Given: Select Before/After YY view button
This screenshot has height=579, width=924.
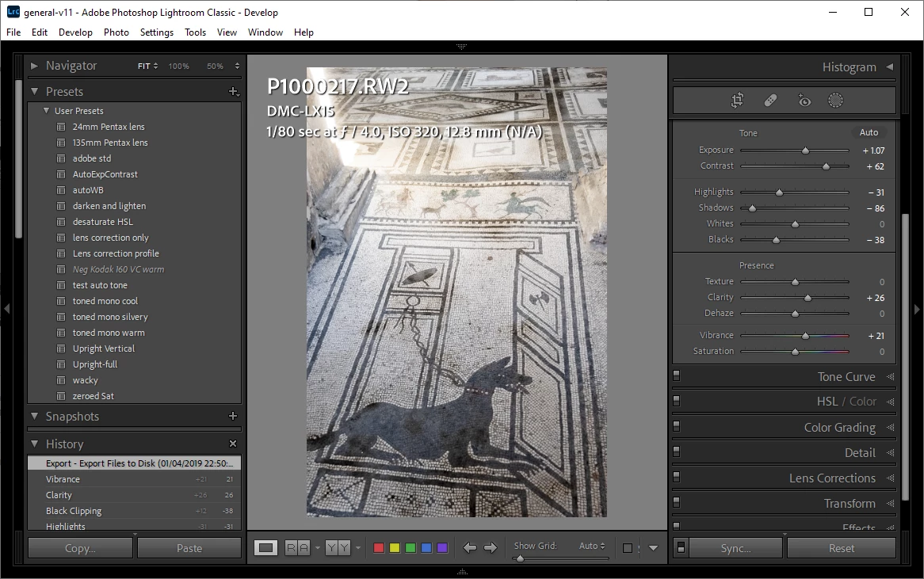Looking at the screenshot, I should [338, 548].
